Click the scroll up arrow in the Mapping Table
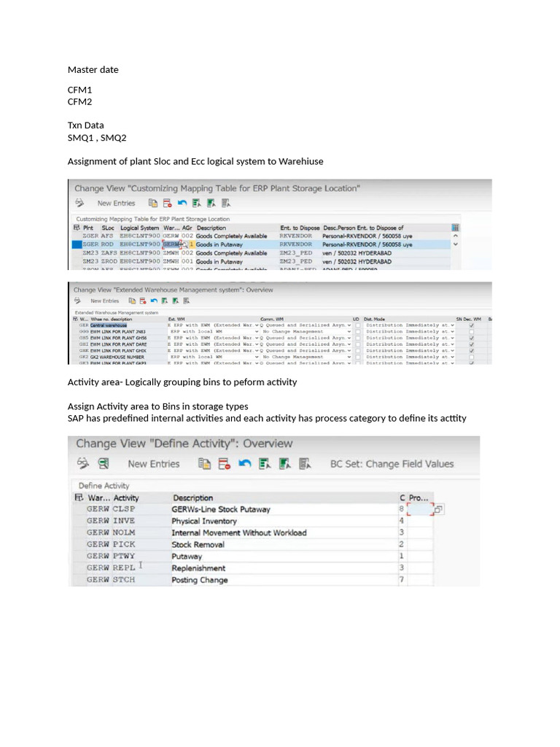The height and width of the screenshot is (747, 560). (455, 236)
